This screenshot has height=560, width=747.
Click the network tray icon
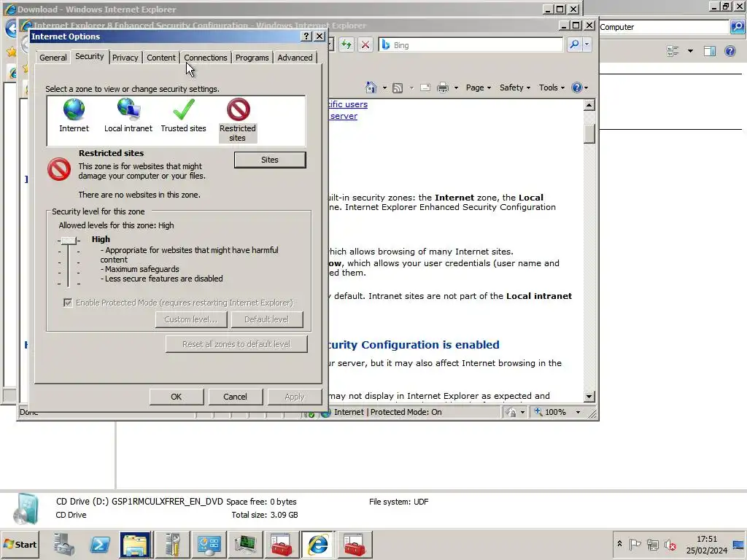(x=653, y=544)
